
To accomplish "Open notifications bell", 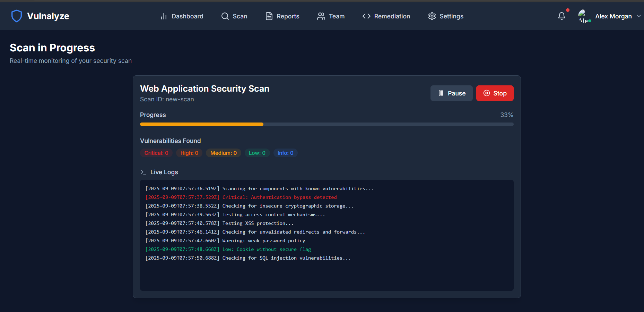I will (x=562, y=16).
